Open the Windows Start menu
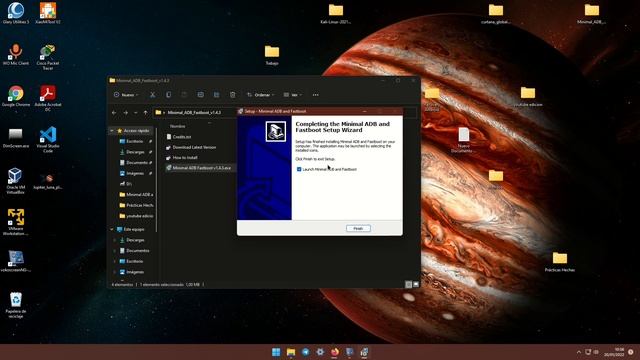Viewport: 640px width, 360px height. pos(276,352)
